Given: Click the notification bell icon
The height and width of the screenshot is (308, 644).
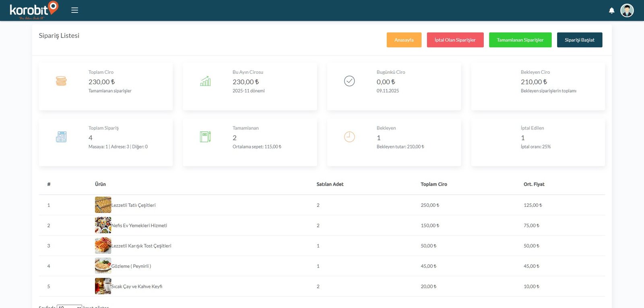Looking at the screenshot, I should click(611, 10).
